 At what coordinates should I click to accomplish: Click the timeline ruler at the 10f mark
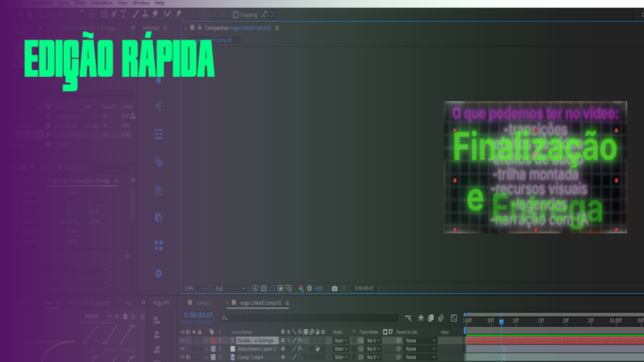(515, 321)
